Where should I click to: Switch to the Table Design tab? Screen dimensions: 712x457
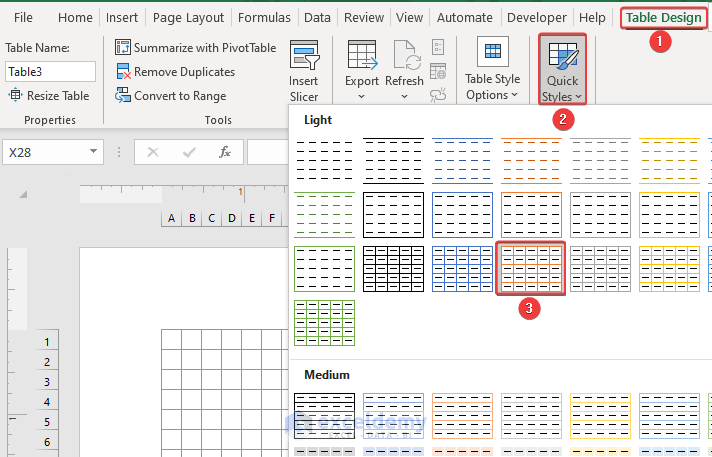tap(663, 17)
